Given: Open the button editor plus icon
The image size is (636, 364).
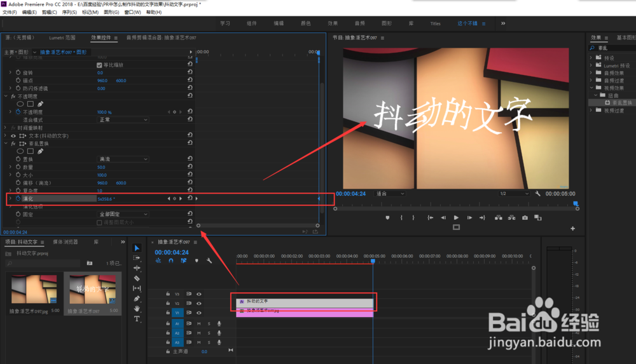Looking at the screenshot, I should [573, 228].
